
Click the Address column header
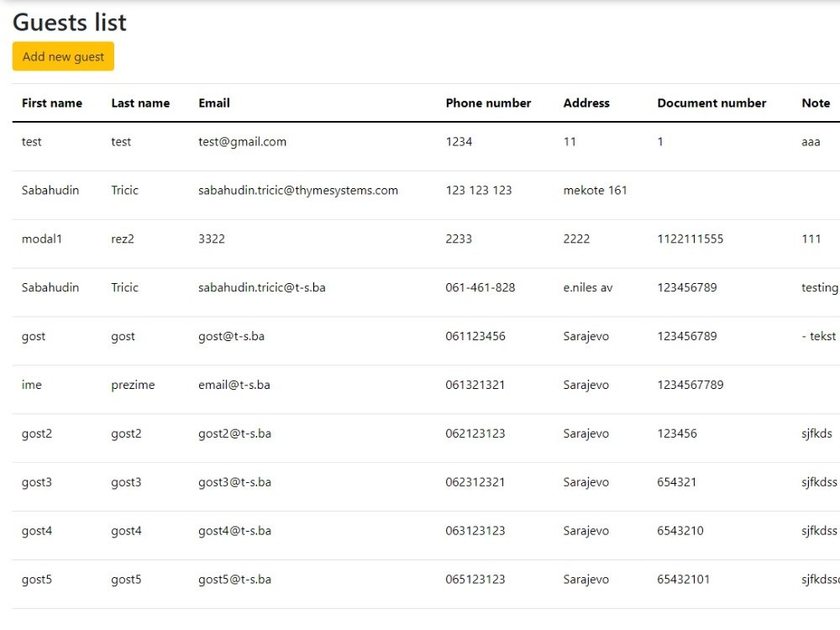[x=586, y=102]
